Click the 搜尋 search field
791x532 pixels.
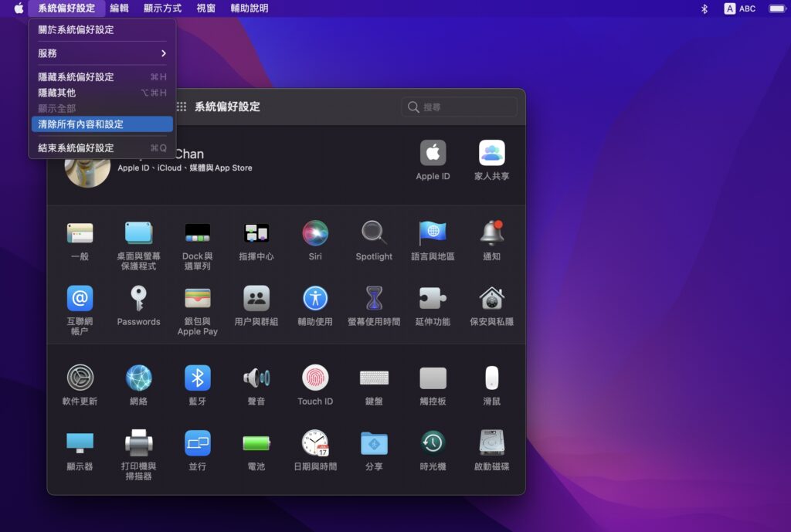[x=459, y=107]
